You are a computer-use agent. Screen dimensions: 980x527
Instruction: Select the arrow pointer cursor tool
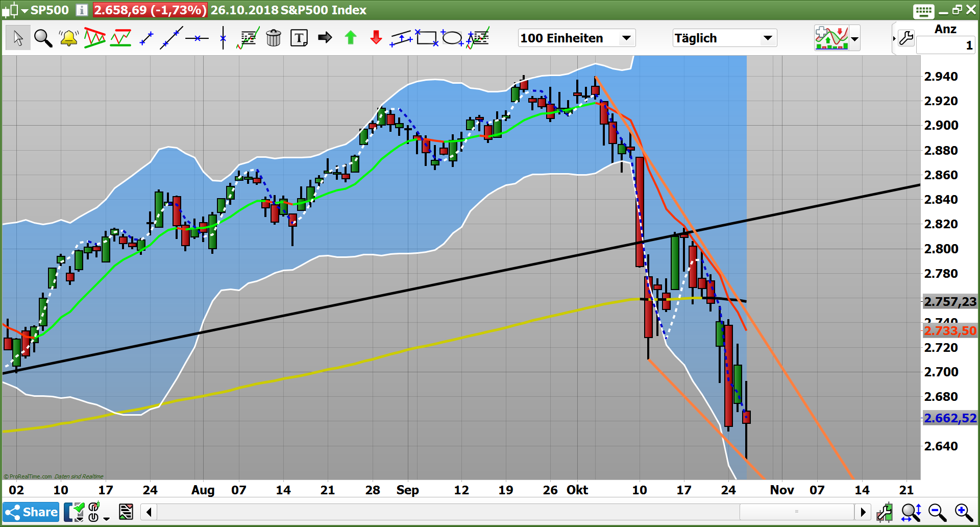pos(18,38)
